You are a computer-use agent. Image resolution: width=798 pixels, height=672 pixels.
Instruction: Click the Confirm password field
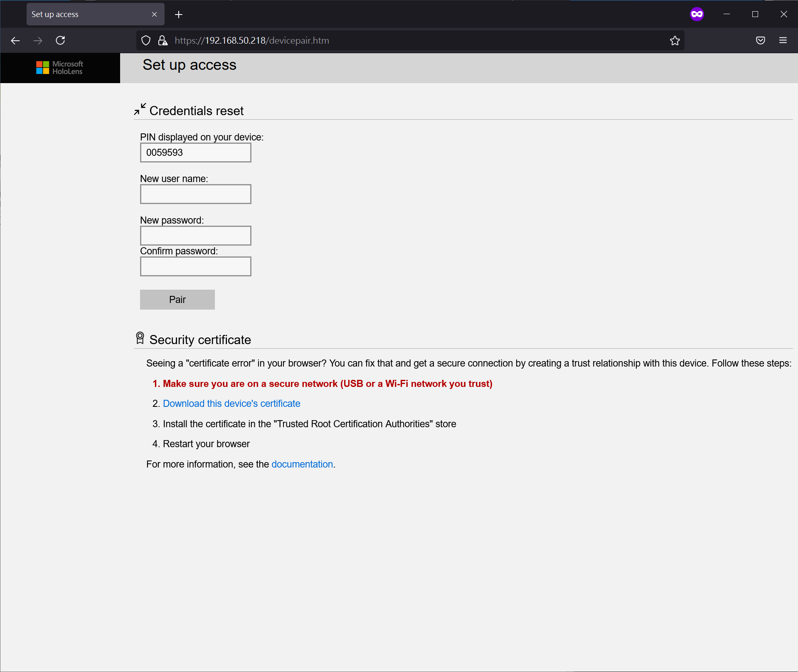point(195,266)
